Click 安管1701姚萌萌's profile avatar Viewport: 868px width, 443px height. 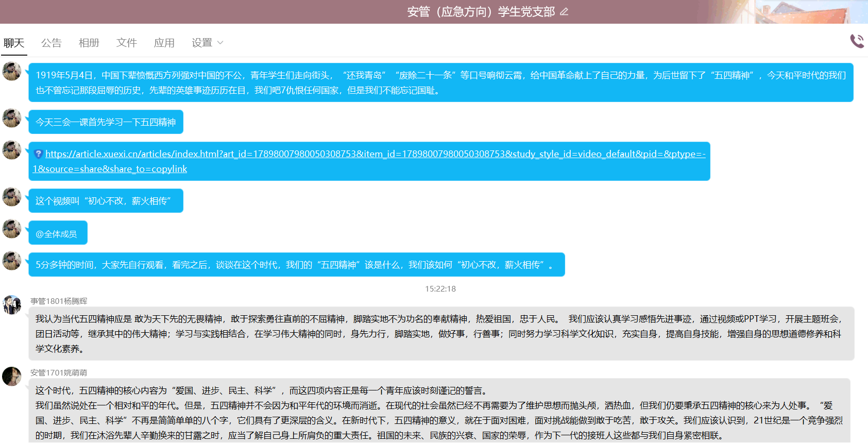(11, 377)
